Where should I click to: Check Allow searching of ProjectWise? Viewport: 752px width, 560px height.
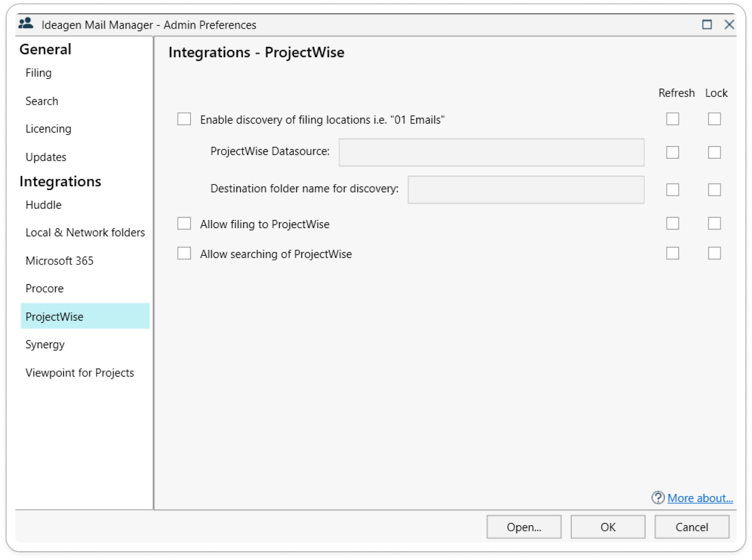coord(184,253)
